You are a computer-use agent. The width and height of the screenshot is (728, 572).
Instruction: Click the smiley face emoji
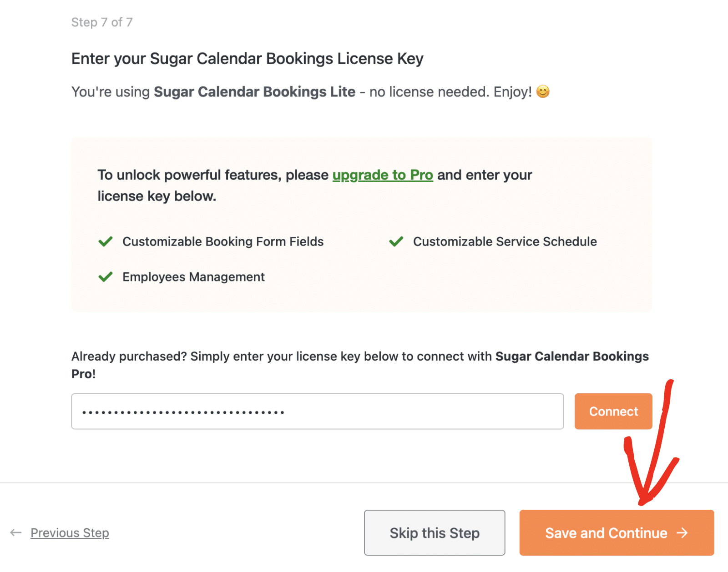click(x=543, y=92)
